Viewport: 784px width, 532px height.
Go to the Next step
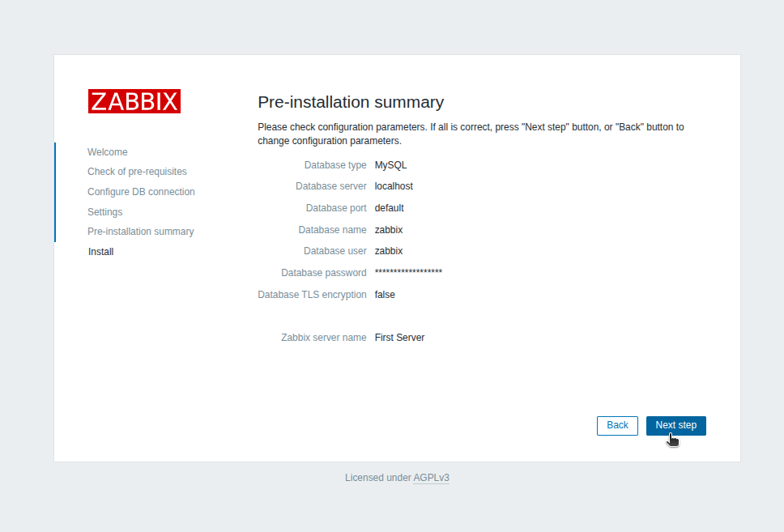point(676,425)
